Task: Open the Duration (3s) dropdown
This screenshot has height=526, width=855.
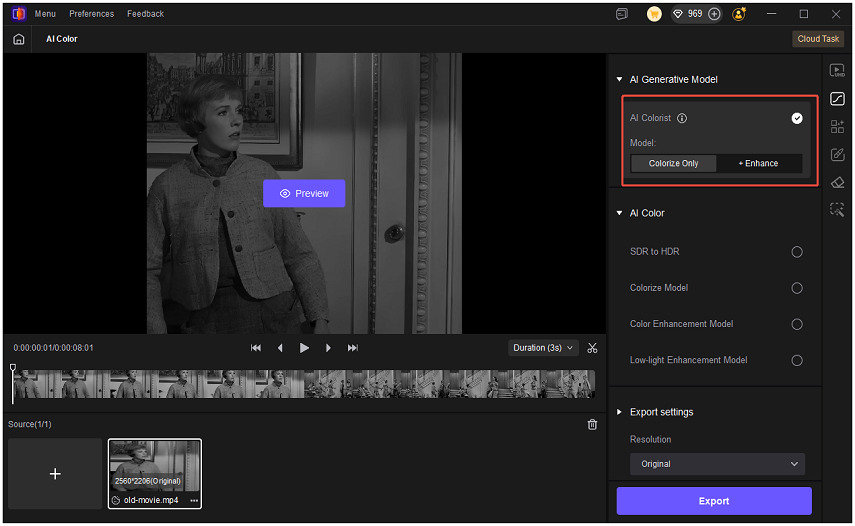Action: [543, 348]
